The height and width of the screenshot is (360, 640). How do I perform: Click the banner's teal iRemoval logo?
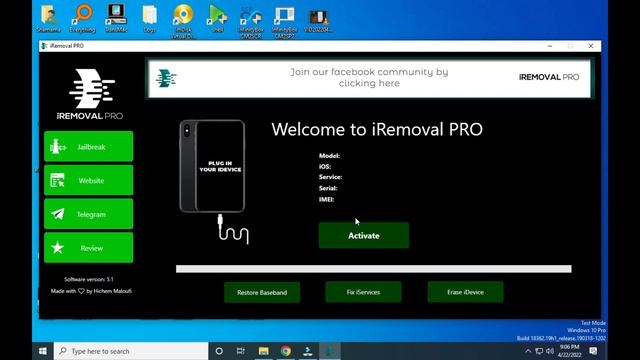tap(166, 78)
